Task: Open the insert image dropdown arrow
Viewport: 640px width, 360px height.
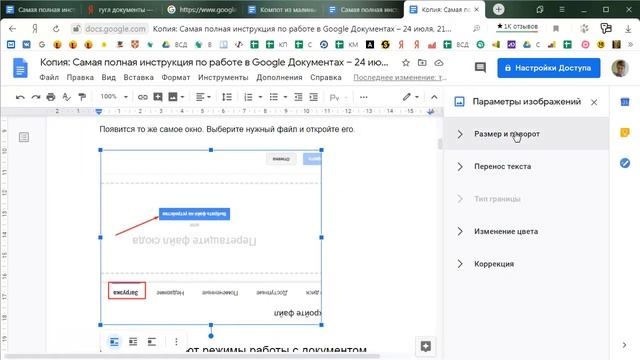Action: tap(182, 97)
